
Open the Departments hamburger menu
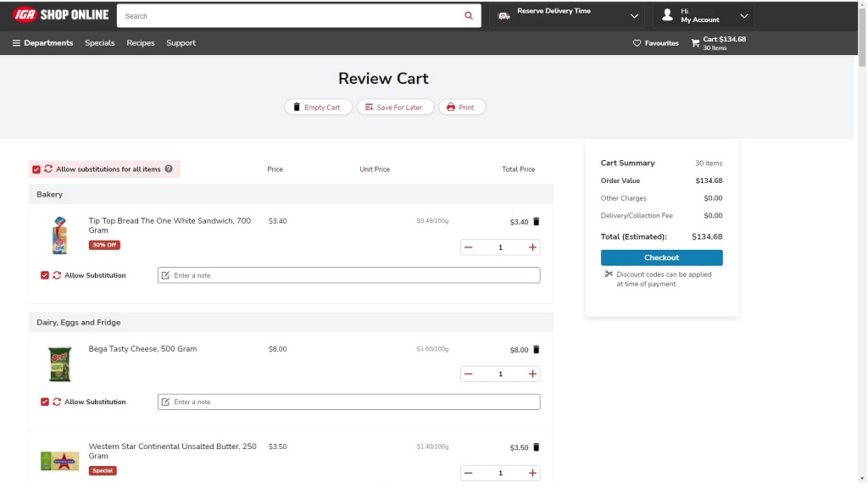pyautogui.click(x=16, y=43)
